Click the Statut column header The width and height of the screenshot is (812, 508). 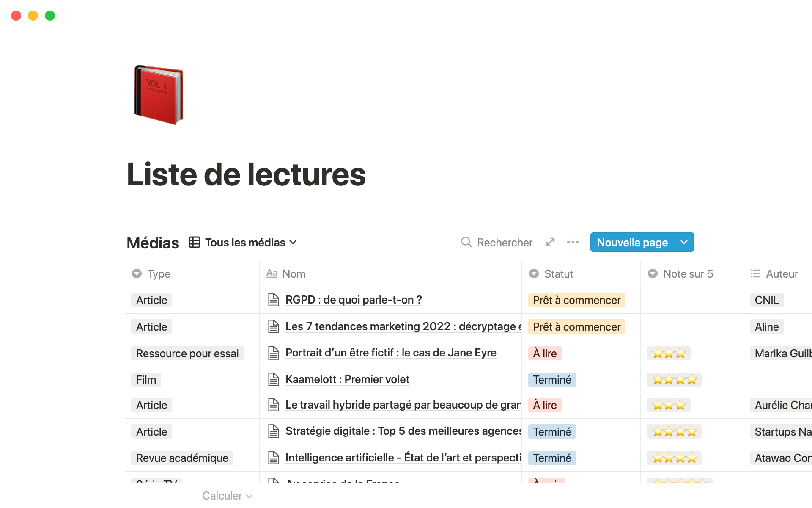click(558, 274)
